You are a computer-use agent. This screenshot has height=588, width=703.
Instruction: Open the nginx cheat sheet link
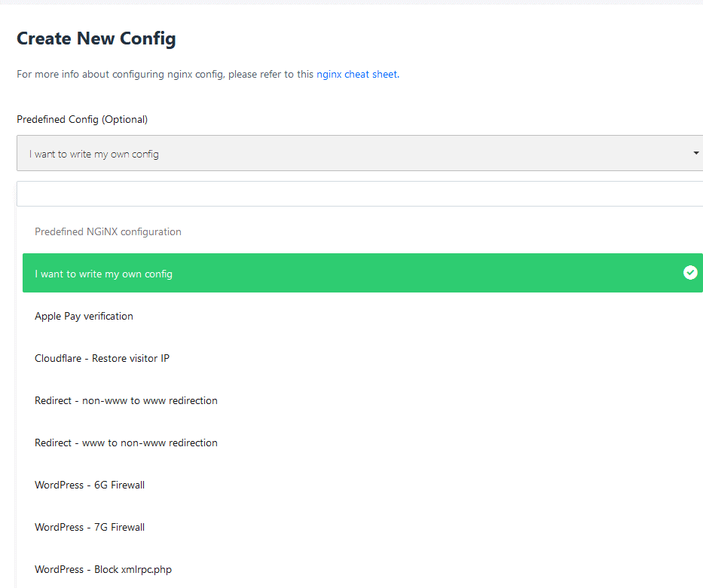pos(356,75)
